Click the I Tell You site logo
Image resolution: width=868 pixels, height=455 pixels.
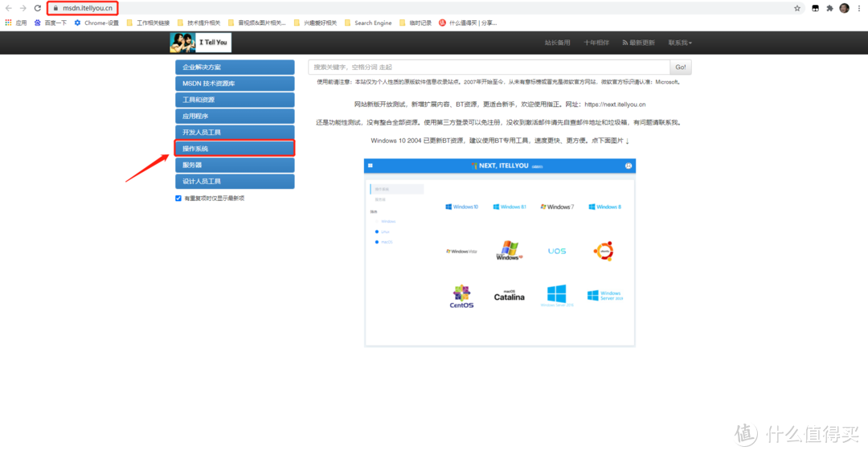click(200, 43)
